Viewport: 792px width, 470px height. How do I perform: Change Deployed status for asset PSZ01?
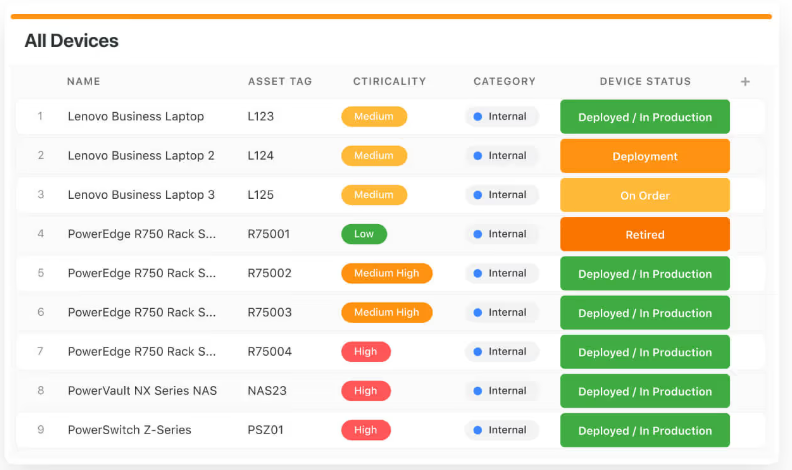pos(645,431)
